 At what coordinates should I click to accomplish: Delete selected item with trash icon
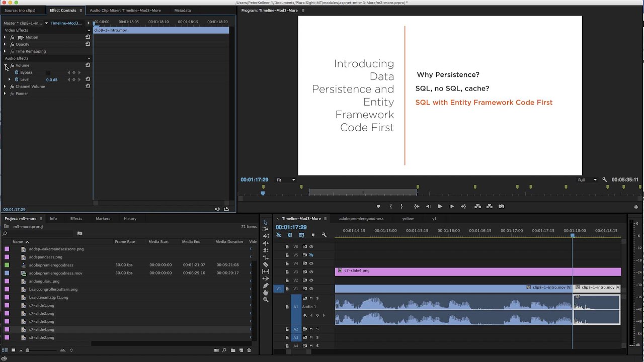point(249,350)
